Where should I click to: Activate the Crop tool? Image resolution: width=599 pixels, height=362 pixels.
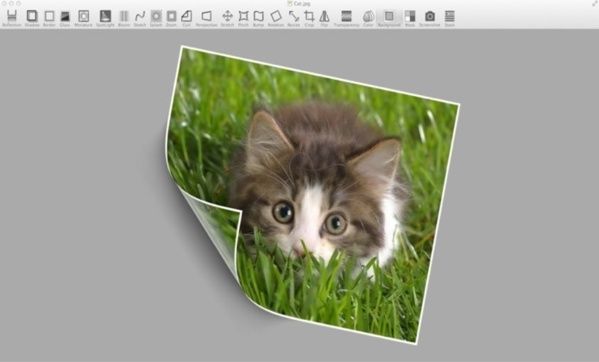tap(309, 18)
